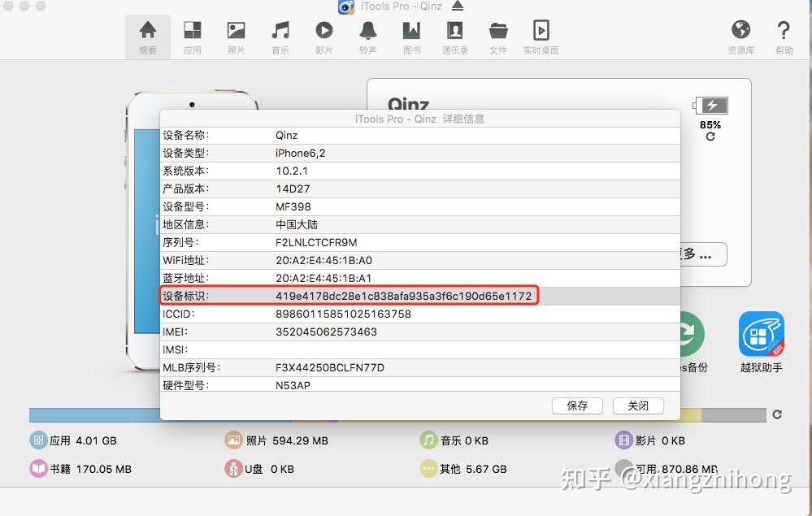The width and height of the screenshot is (812, 516).
Task: Open the 音乐 (Music) manager
Action: [280, 37]
